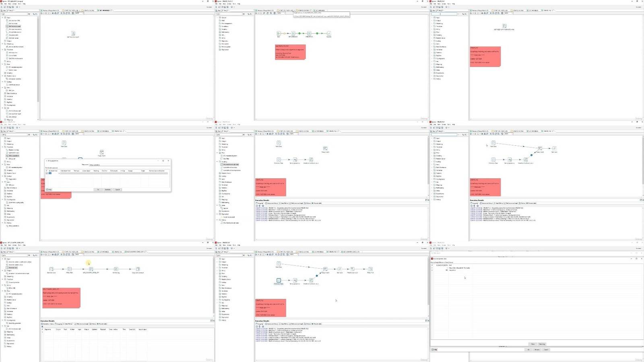Switch to SET_VARIABLES tab above Get files rows count
This screenshot has height=362, width=644.
point(104,10)
